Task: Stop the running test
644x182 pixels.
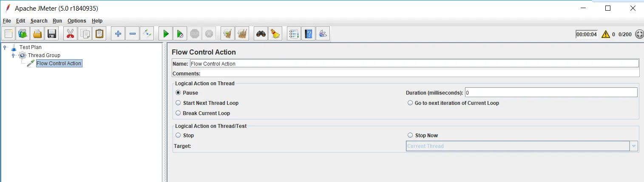Action: tap(194, 33)
